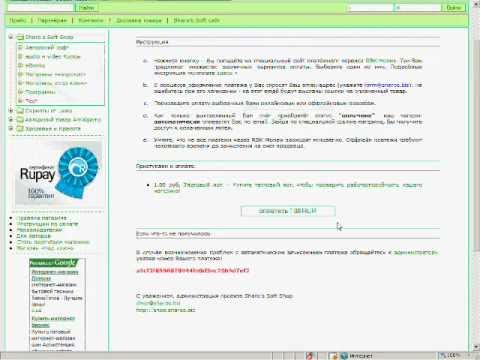The height and width of the screenshot is (360, 480).
Task: Click the Интернет zone icon in status bar
Action: coord(344,356)
